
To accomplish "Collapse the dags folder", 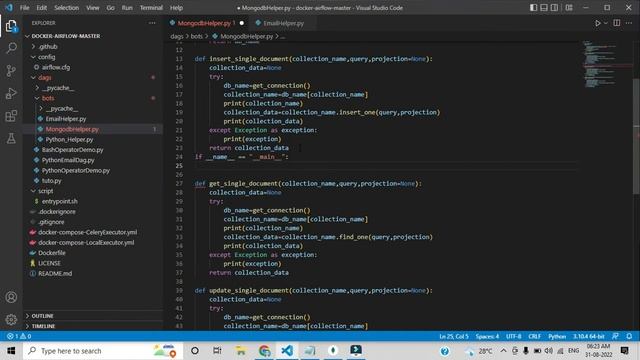I will [x=45, y=78].
